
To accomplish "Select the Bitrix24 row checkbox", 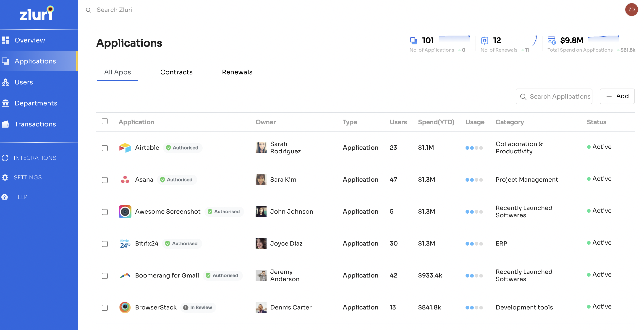I will pos(105,244).
